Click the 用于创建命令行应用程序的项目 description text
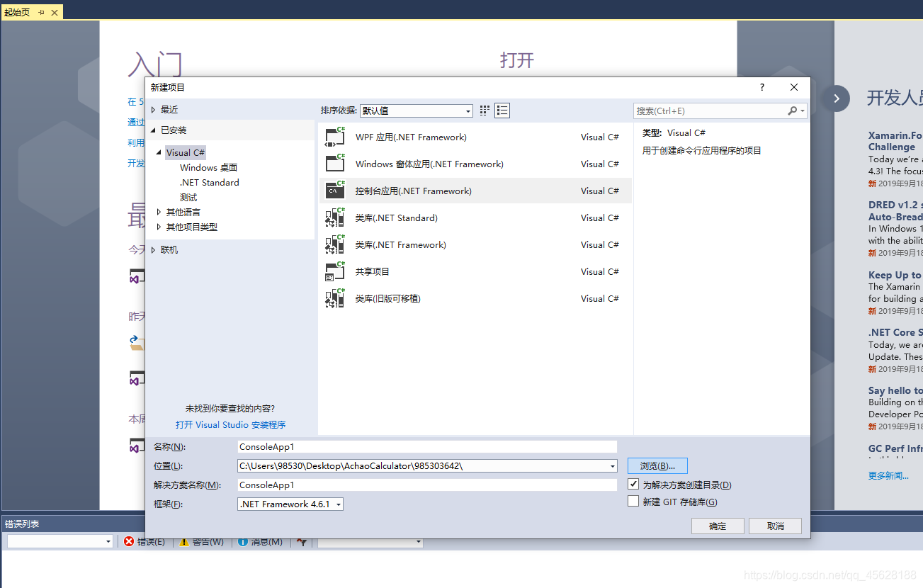 (702, 151)
